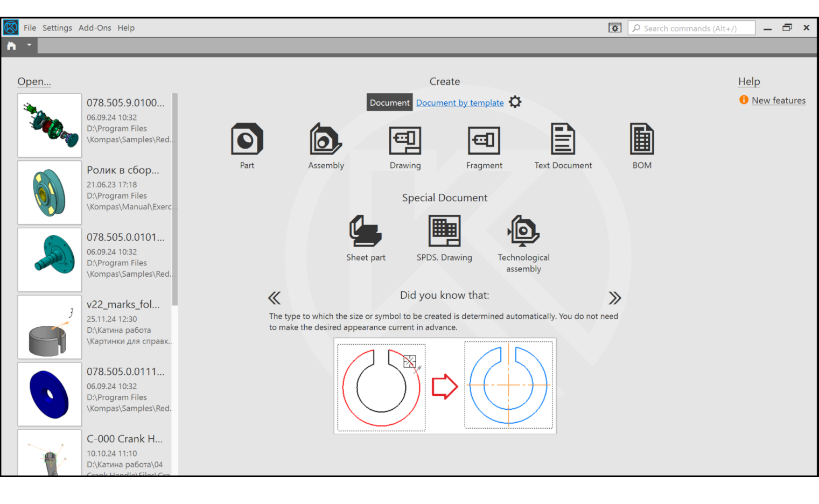Create a new BOM document

tap(642, 139)
